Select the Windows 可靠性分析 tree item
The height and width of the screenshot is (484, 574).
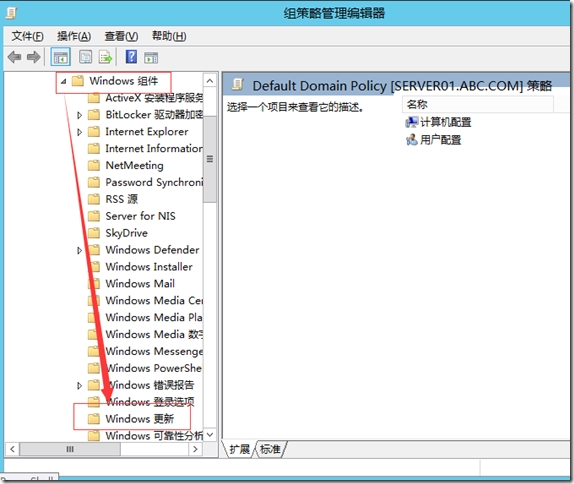(x=154, y=435)
